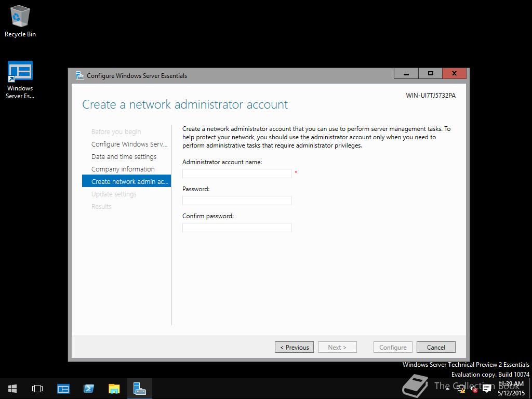Go to the Company information step
The image size is (532, 399).
(123, 169)
